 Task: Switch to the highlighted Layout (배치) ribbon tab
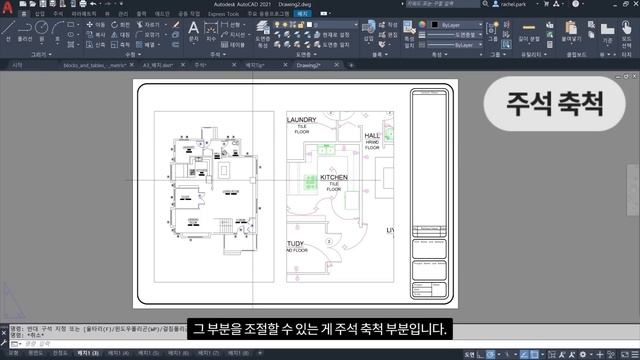[302, 14]
